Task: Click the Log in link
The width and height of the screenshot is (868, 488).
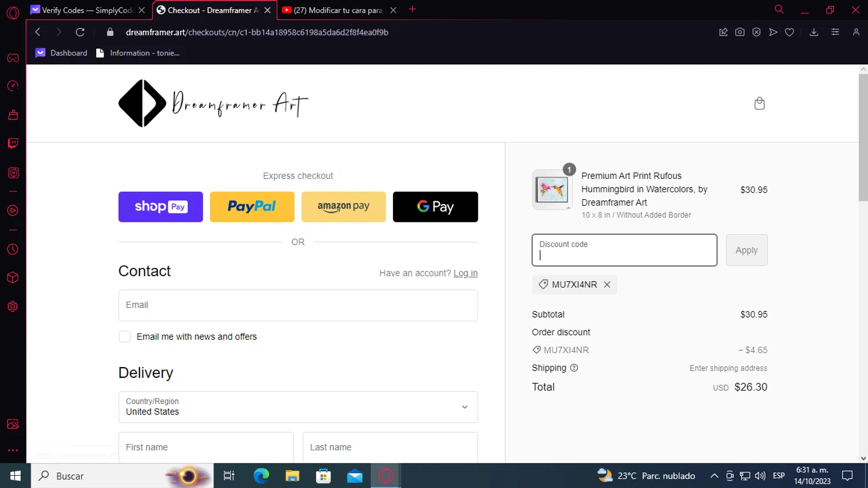Action: (x=465, y=273)
